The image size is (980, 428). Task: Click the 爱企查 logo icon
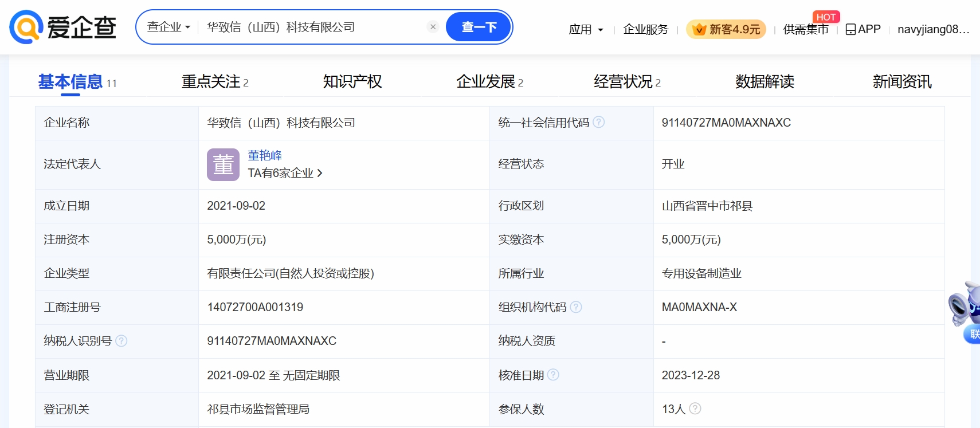(x=26, y=27)
